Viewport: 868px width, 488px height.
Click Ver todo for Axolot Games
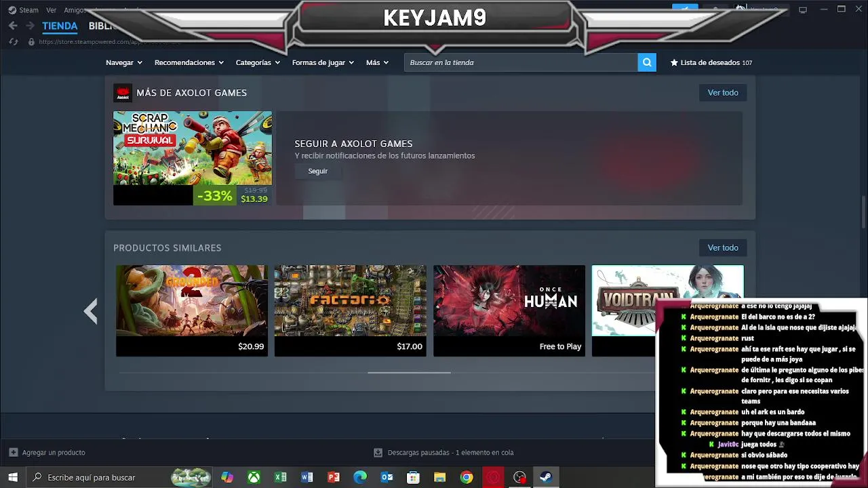coord(723,93)
